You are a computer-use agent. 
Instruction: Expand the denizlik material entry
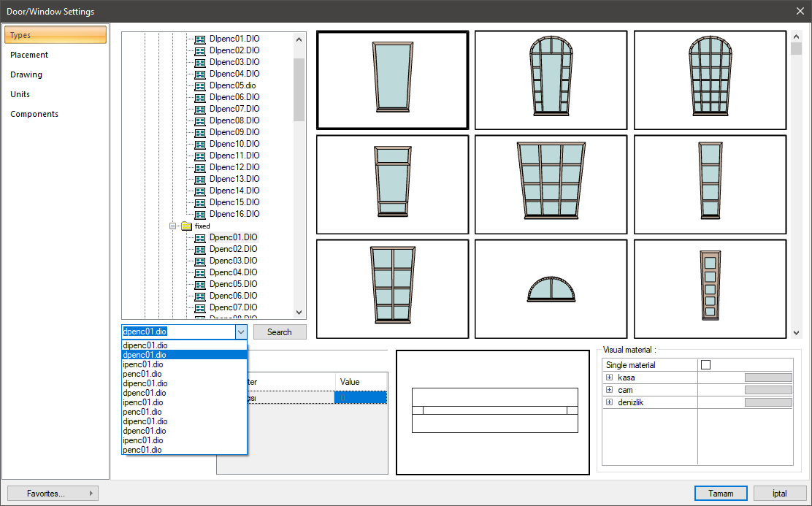(609, 402)
